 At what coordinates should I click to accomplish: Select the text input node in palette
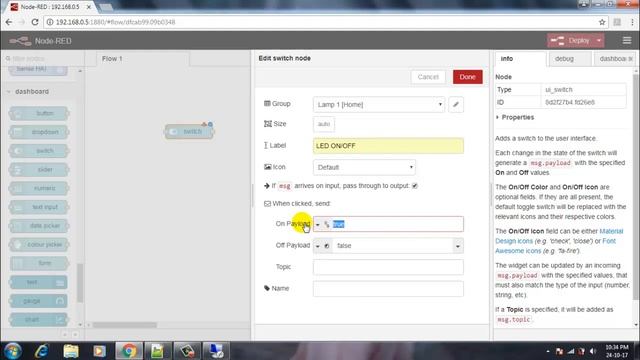pyautogui.click(x=39, y=207)
